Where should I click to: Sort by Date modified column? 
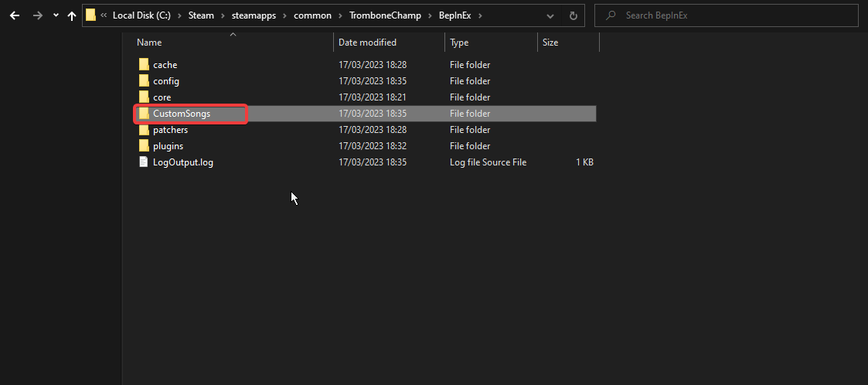[367, 43]
